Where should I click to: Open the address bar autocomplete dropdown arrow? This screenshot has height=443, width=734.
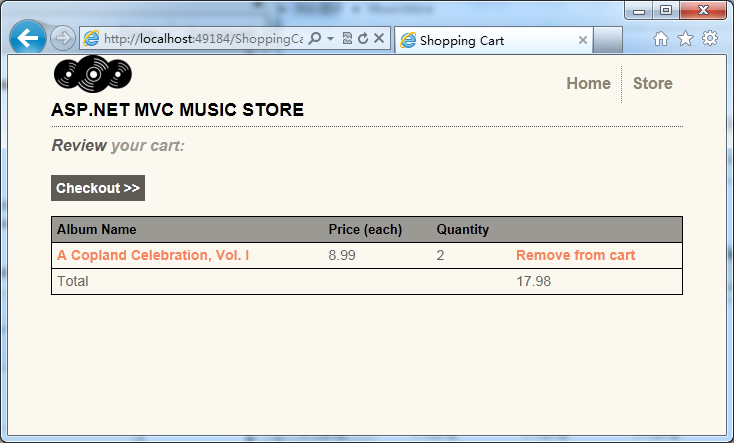click(x=330, y=38)
